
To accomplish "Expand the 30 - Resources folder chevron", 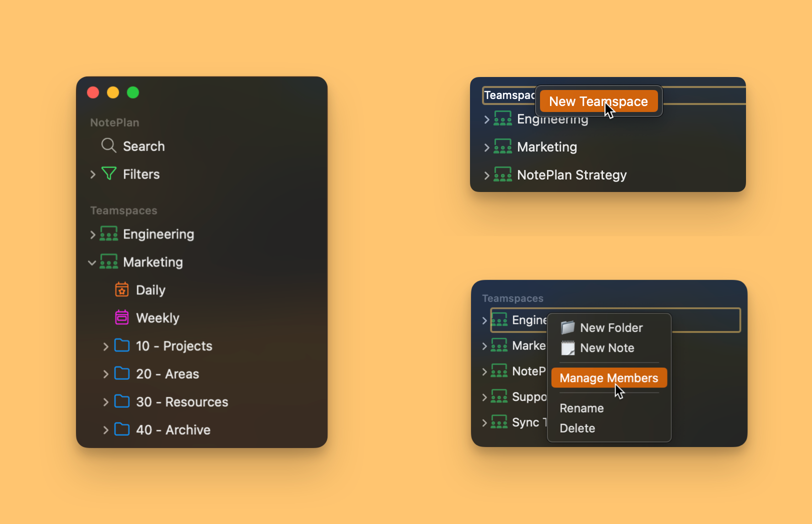I will click(105, 402).
